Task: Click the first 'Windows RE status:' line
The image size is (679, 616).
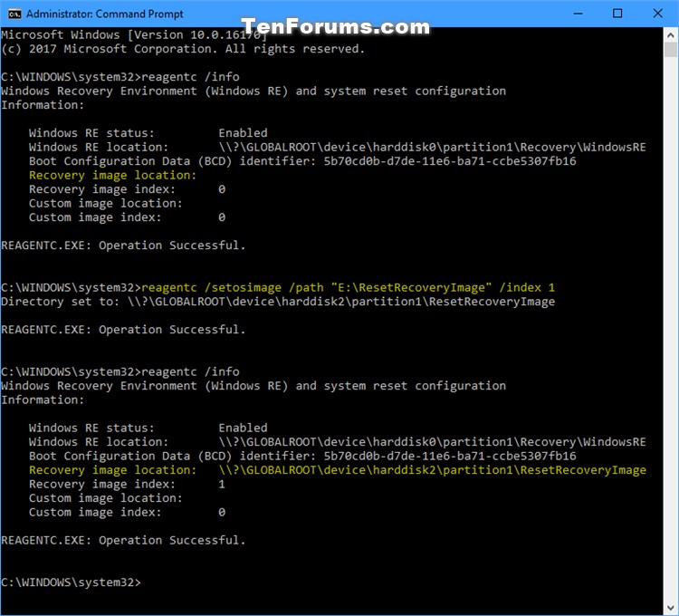Action: tap(148, 133)
